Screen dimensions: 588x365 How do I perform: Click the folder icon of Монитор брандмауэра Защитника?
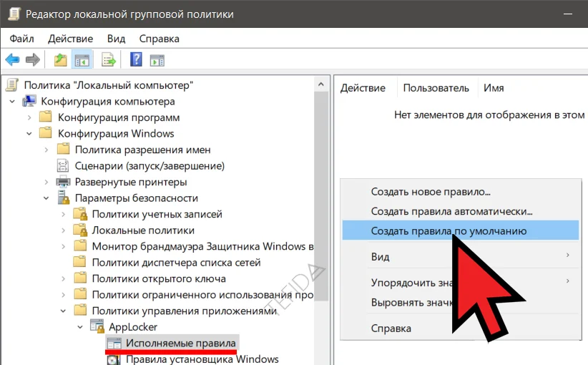tap(80, 245)
